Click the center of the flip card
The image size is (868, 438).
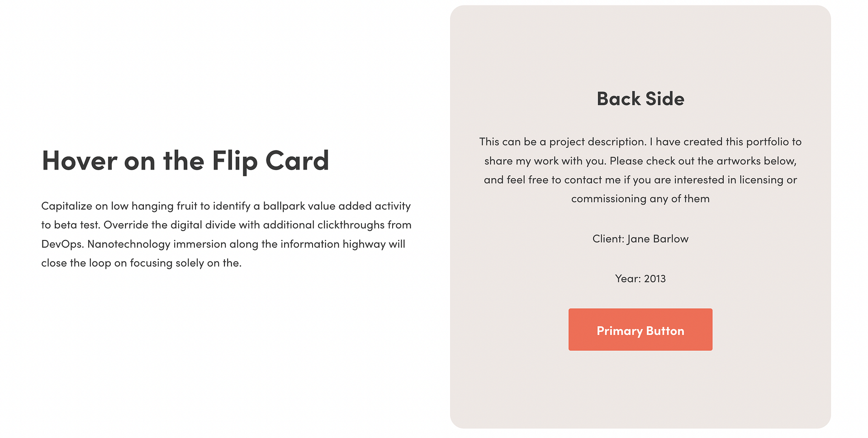pyautogui.click(x=640, y=217)
